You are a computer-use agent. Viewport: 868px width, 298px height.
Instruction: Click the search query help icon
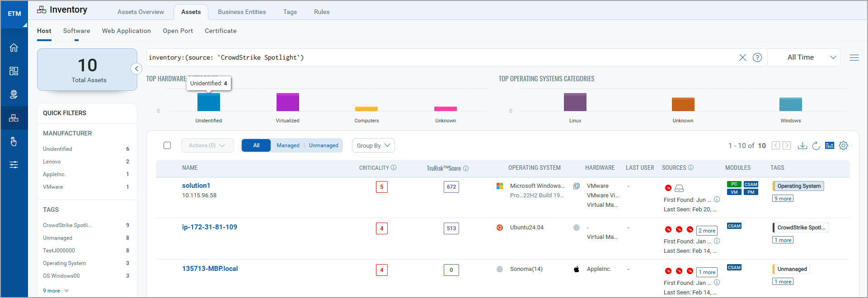click(757, 57)
